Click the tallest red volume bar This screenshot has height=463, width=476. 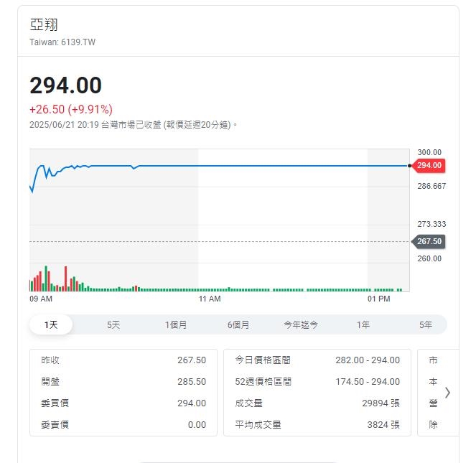click(x=65, y=279)
